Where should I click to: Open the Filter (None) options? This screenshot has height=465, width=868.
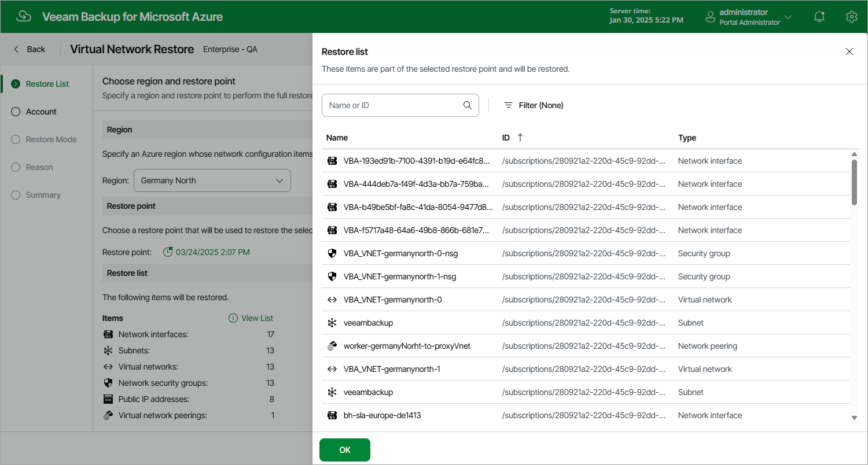click(x=534, y=105)
